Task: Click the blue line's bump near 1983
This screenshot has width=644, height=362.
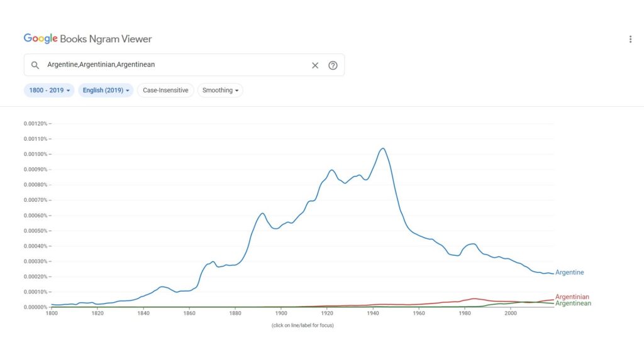Action: pos(472,243)
